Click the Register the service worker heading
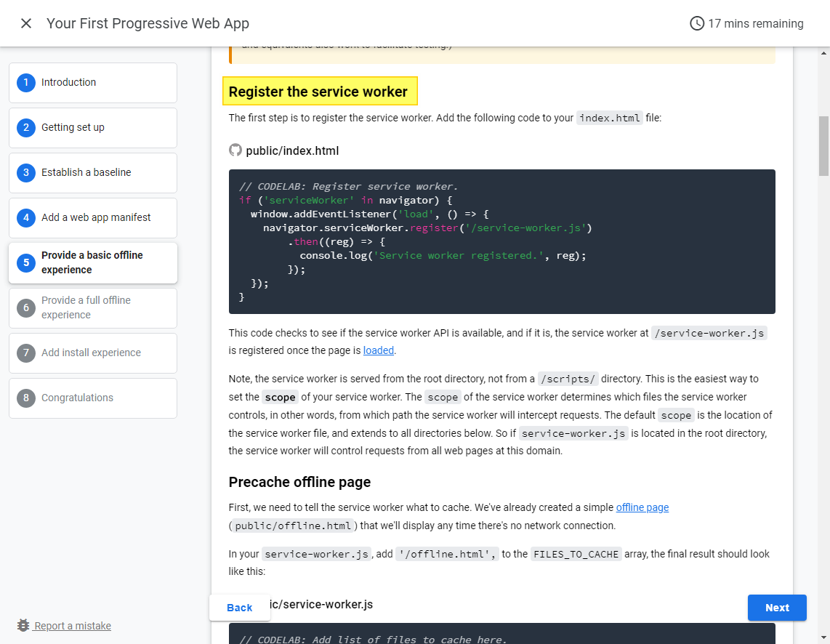 (x=318, y=92)
